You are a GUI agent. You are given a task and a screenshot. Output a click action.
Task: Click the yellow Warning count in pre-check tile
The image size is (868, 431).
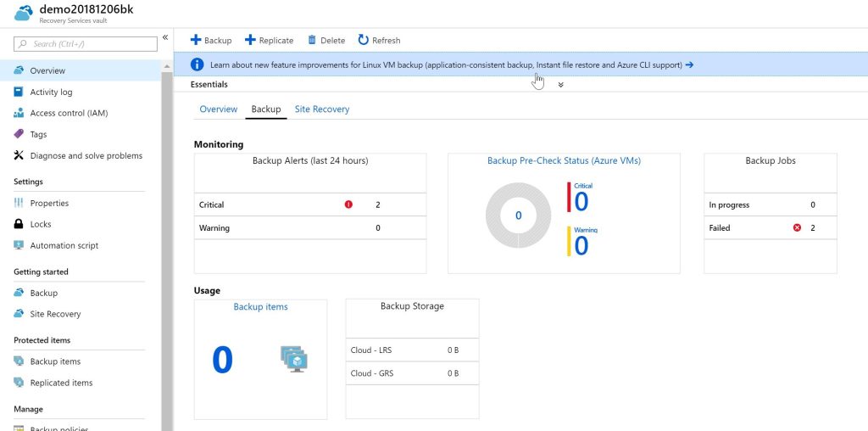(x=581, y=245)
